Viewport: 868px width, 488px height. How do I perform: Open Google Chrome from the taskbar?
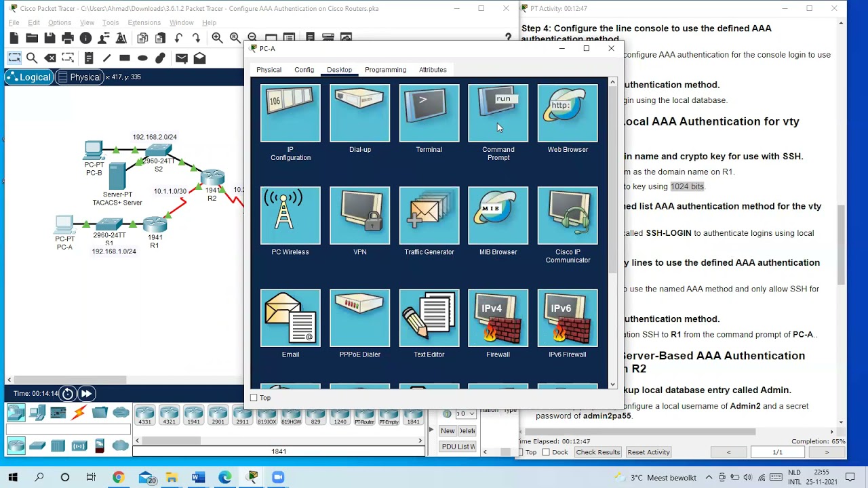[119, 477]
